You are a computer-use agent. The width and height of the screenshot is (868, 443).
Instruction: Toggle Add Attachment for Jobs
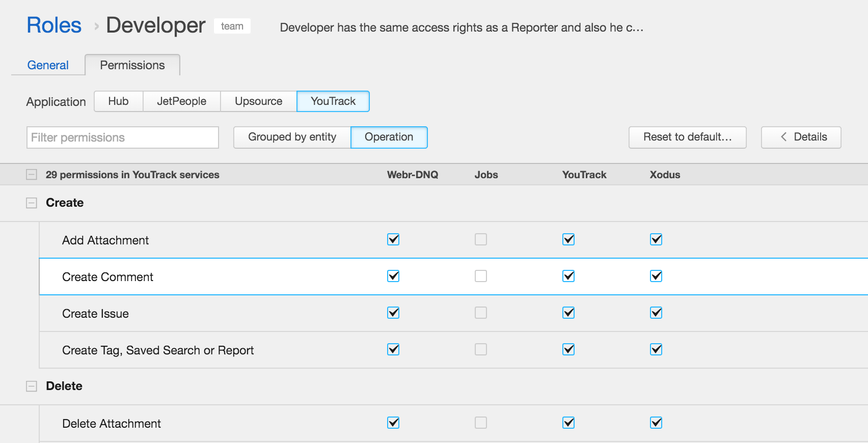point(481,239)
